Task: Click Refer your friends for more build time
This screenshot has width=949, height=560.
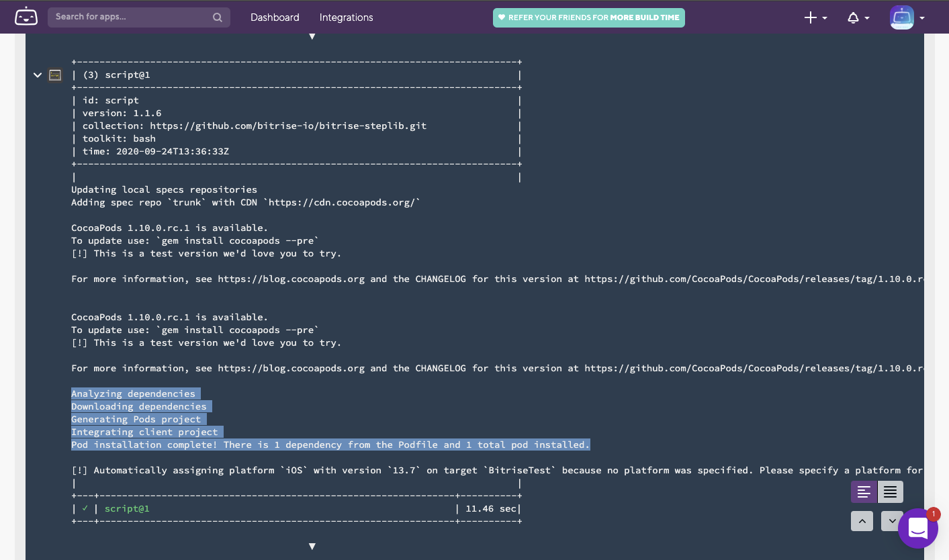Action: click(589, 17)
